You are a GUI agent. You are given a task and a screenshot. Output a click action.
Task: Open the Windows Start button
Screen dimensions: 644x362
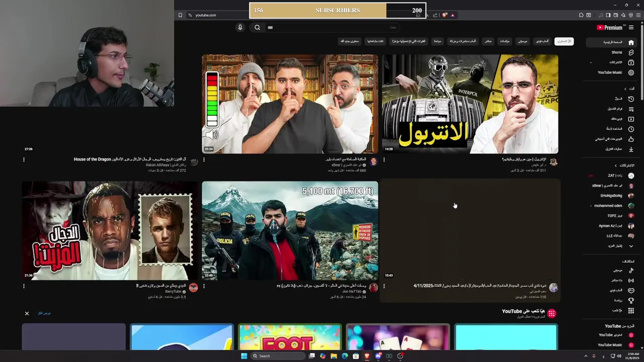point(244,356)
